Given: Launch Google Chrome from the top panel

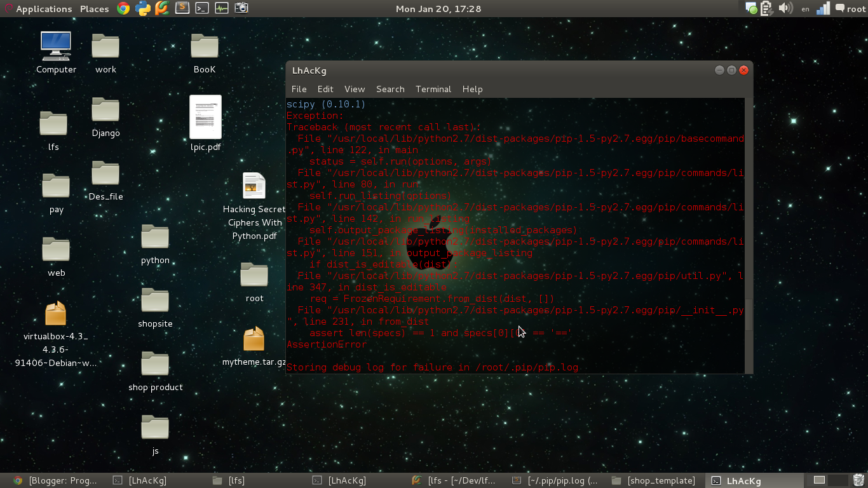Looking at the screenshot, I should point(125,8).
